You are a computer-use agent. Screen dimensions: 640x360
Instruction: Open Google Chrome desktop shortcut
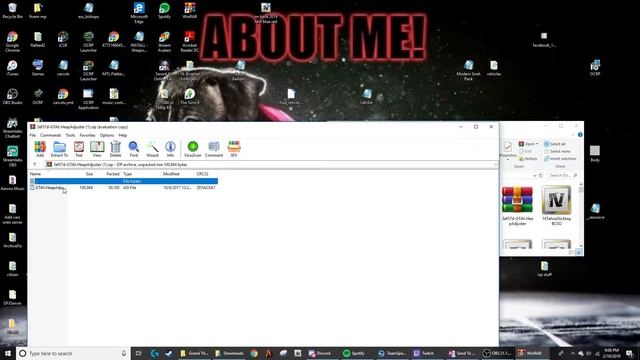click(x=12, y=42)
